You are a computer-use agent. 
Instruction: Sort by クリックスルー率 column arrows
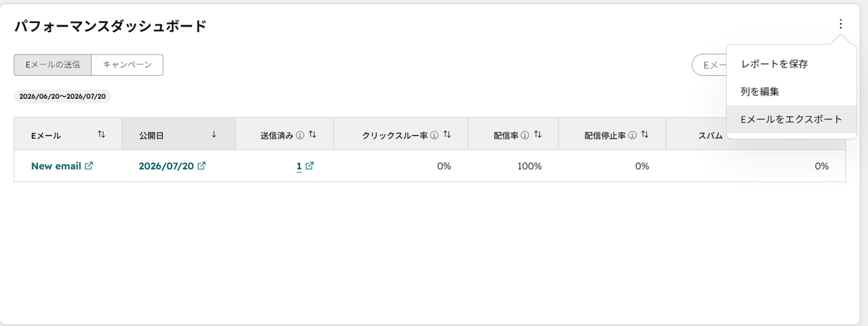pyautogui.click(x=447, y=135)
